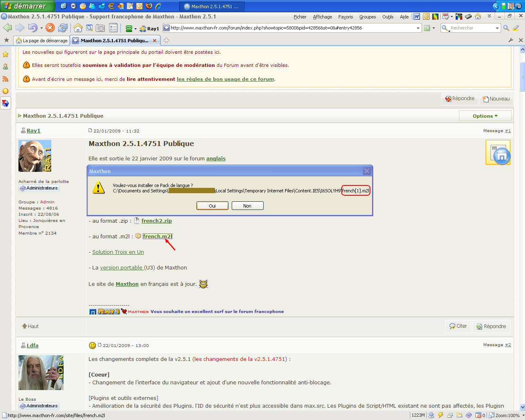Open Favorites sidebar star icon
Screen dimensions: 525x420
(x=5, y=54)
